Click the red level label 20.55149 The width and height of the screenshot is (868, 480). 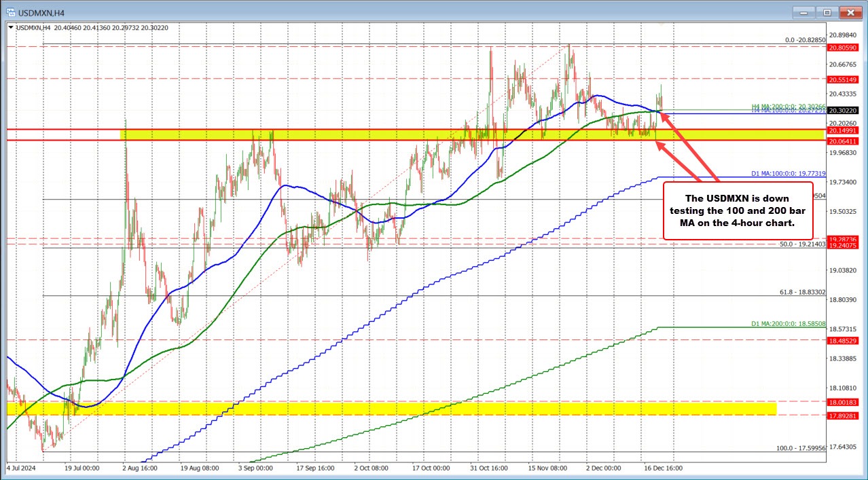coord(844,79)
